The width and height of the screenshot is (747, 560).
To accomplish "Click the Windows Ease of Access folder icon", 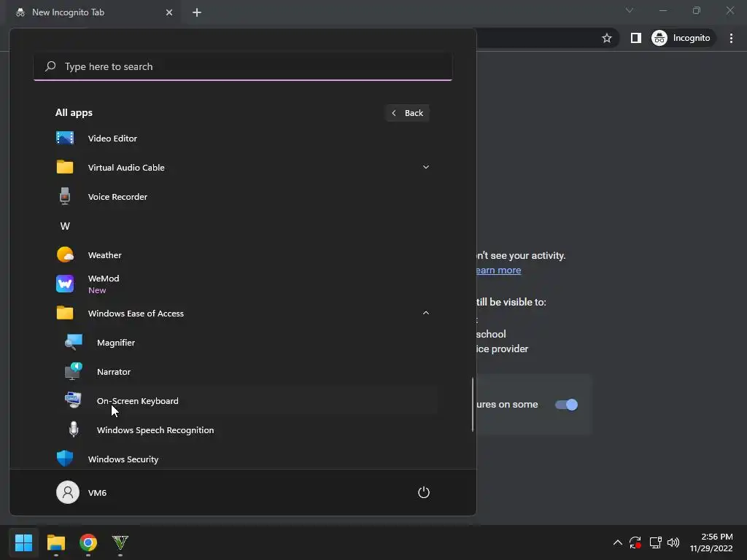I will (65, 313).
